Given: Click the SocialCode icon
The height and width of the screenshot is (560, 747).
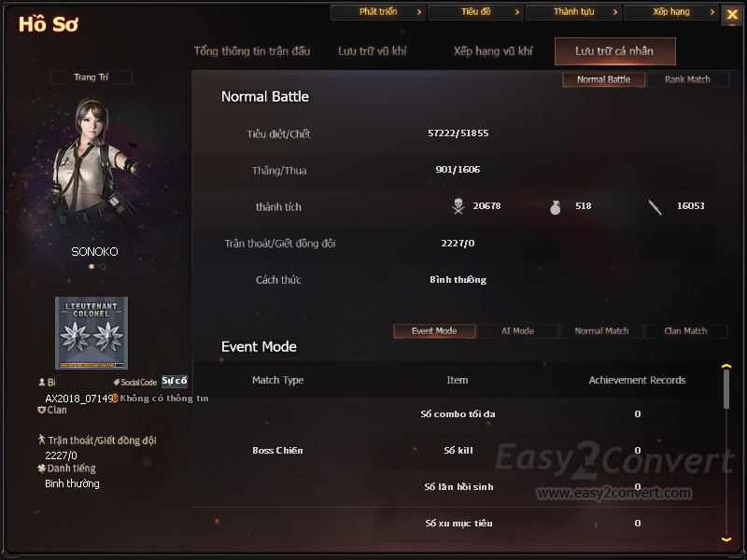Looking at the screenshot, I should (x=117, y=382).
